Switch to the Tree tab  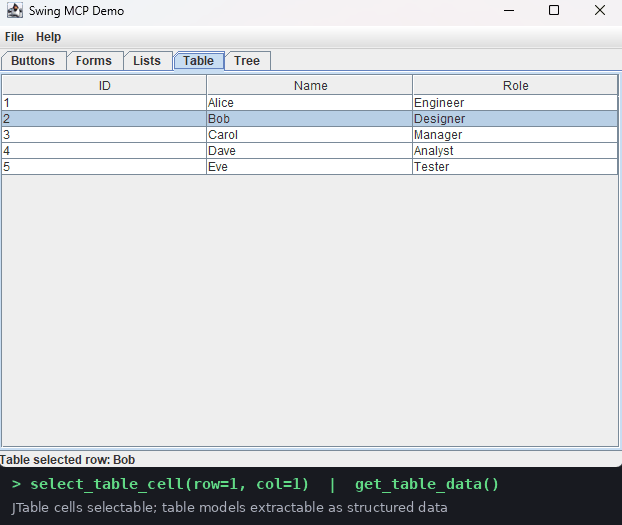[x=247, y=61]
